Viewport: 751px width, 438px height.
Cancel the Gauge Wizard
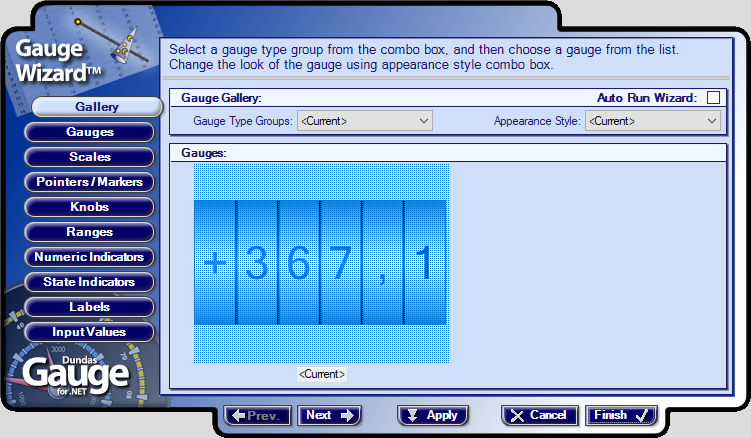tap(539, 415)
